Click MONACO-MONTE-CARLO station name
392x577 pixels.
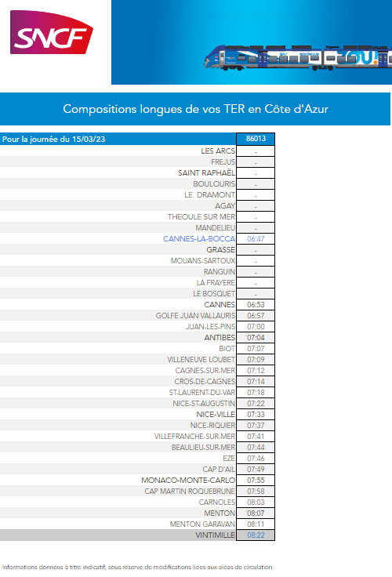click(x=188, y=481)
